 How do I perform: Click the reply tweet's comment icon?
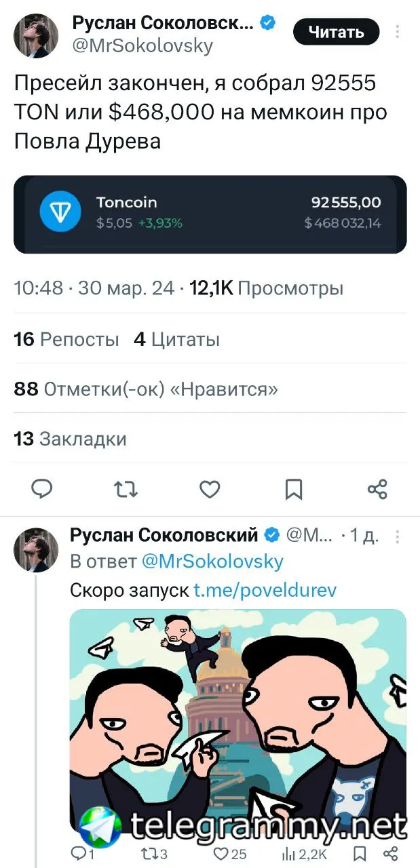(x=78, y=854)
